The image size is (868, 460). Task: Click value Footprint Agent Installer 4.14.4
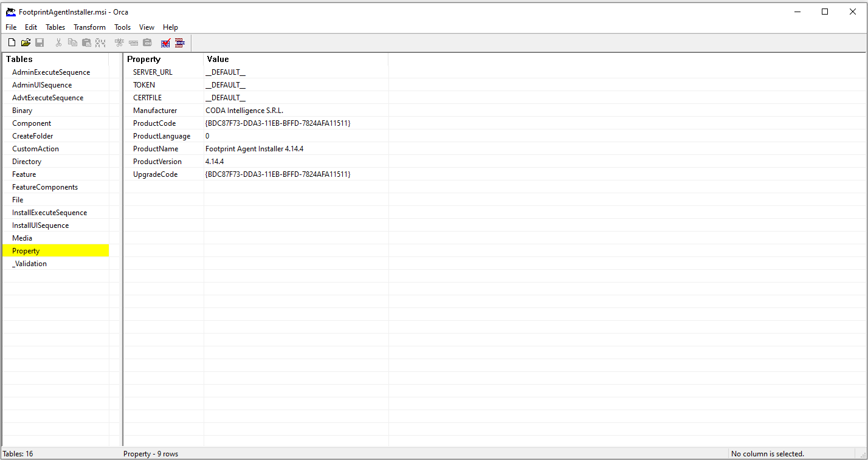pyautogui.click(x=254, y=149)
